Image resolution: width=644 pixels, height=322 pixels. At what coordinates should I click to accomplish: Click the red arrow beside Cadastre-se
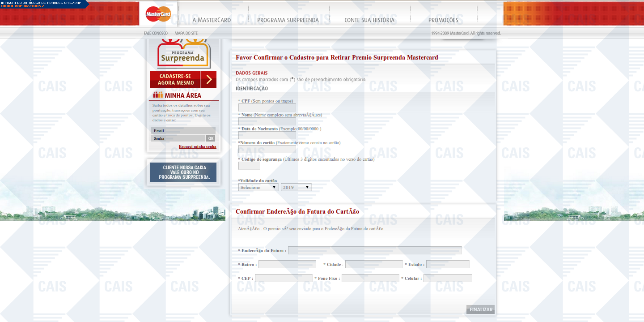click(x=208, y=80)
